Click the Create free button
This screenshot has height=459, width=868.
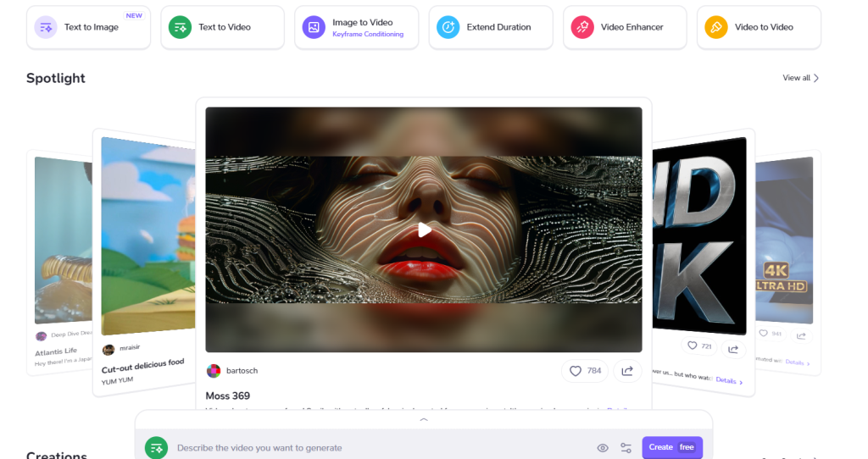pyautogui.click(x=671, y=447)
